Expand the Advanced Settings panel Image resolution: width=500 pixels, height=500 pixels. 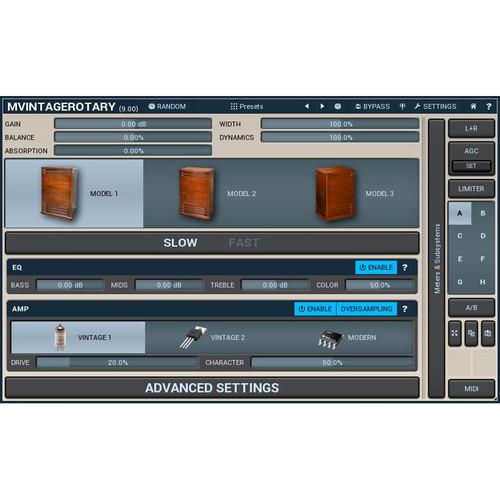pyautogui.click(x=212, y=388)
